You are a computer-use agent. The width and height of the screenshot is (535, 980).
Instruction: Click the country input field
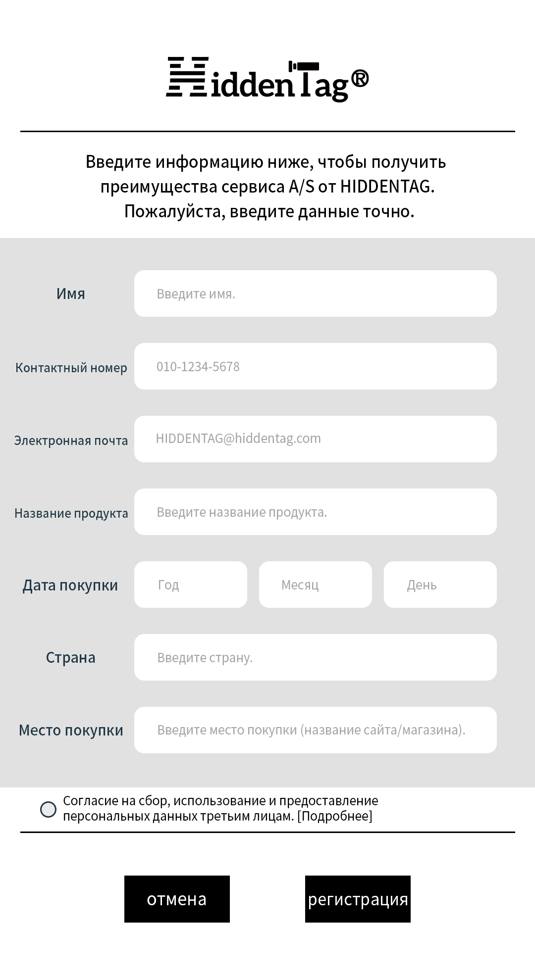(315, 657)
